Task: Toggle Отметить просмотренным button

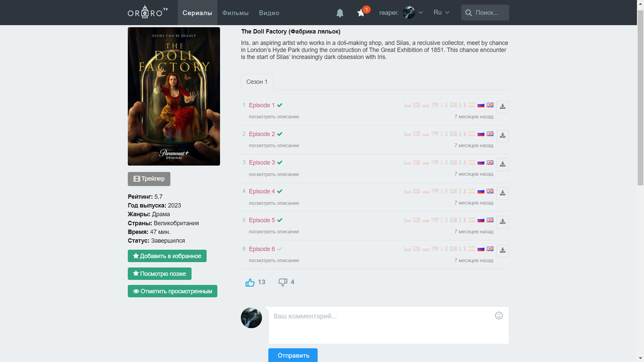Action: 172,291
